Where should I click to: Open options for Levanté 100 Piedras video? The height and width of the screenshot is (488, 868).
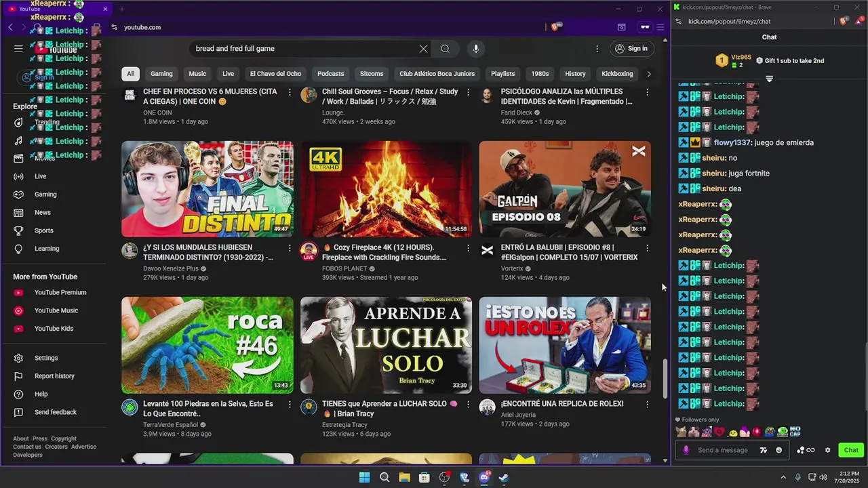[x=290, y=404]
